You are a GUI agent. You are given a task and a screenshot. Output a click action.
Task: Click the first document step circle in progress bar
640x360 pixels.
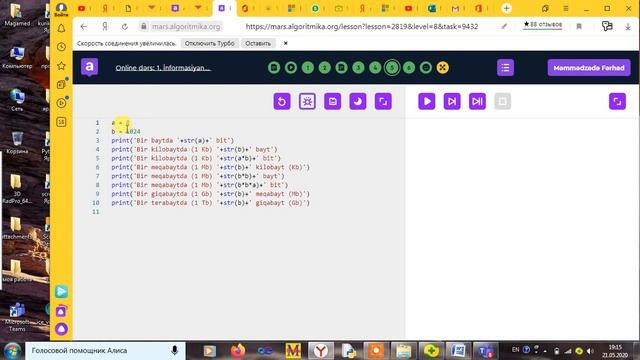click(x=274, y=68)
